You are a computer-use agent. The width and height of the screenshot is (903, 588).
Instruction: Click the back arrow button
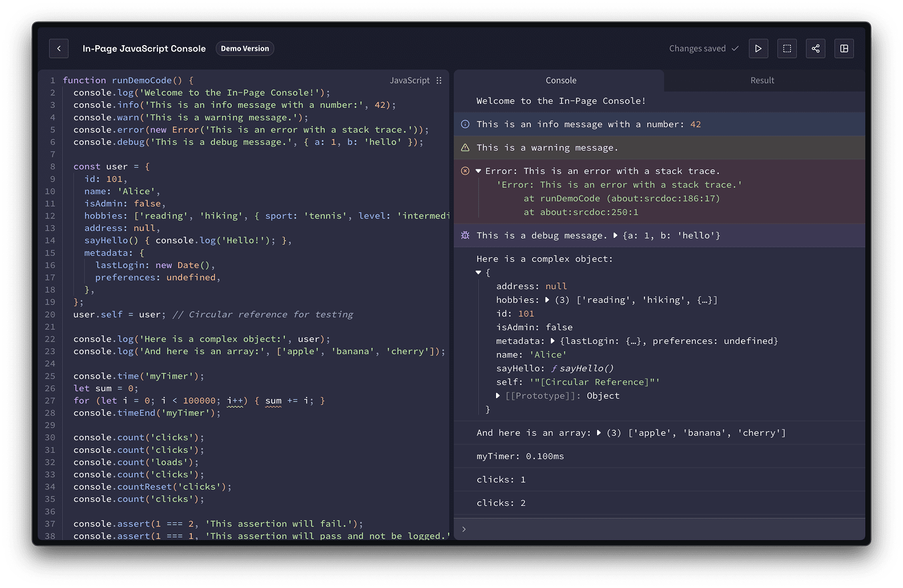coord(59,48)
